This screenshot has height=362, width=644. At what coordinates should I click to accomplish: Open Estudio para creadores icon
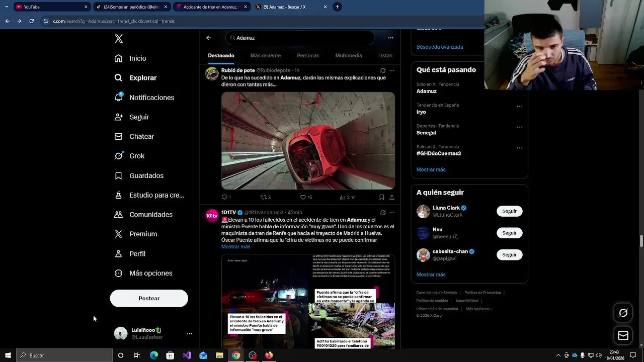[x=118, y=195]
